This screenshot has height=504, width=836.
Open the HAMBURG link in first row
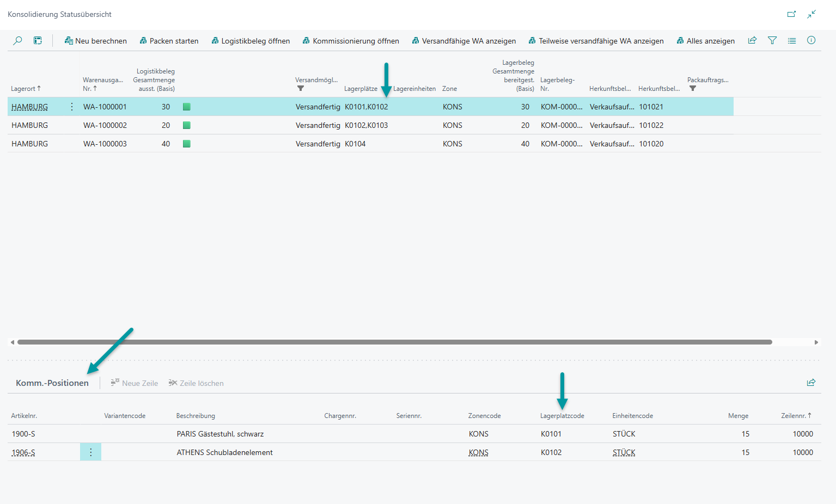[29, 107]
